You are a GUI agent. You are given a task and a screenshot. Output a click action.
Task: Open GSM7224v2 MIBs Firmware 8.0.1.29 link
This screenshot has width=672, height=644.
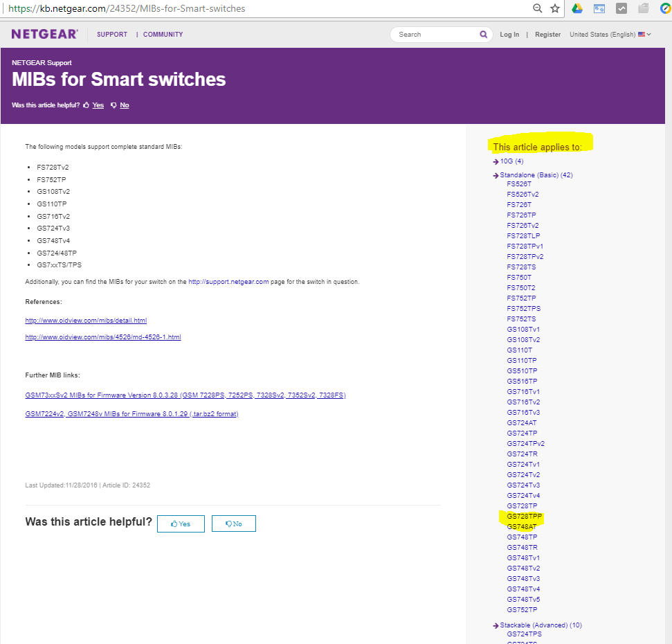131,414
